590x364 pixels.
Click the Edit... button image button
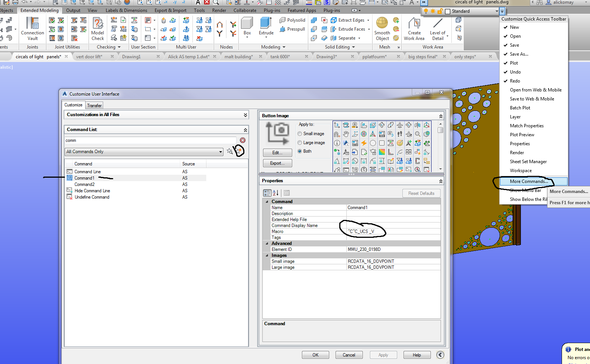click(x=277, y=153)
